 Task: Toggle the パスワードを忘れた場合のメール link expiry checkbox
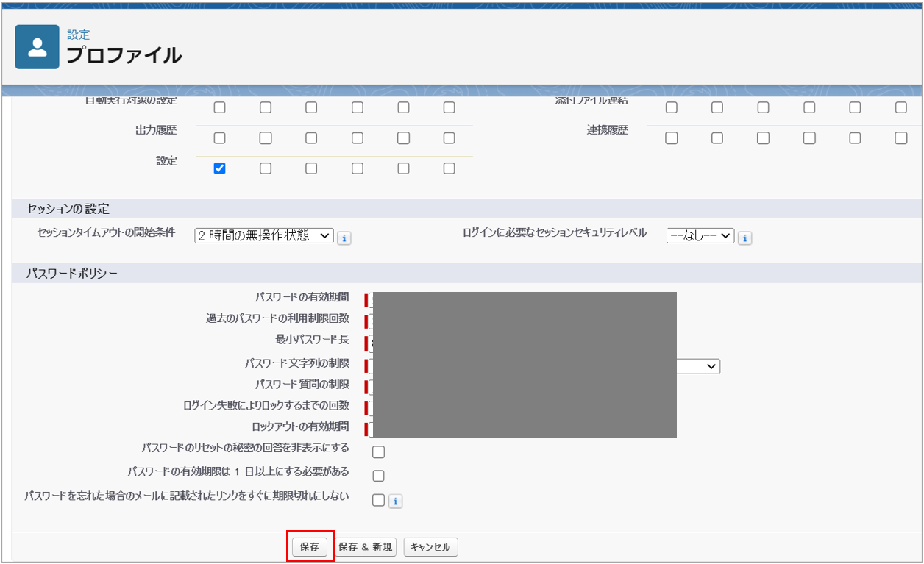pyautogui.click(x=378, y=501)
